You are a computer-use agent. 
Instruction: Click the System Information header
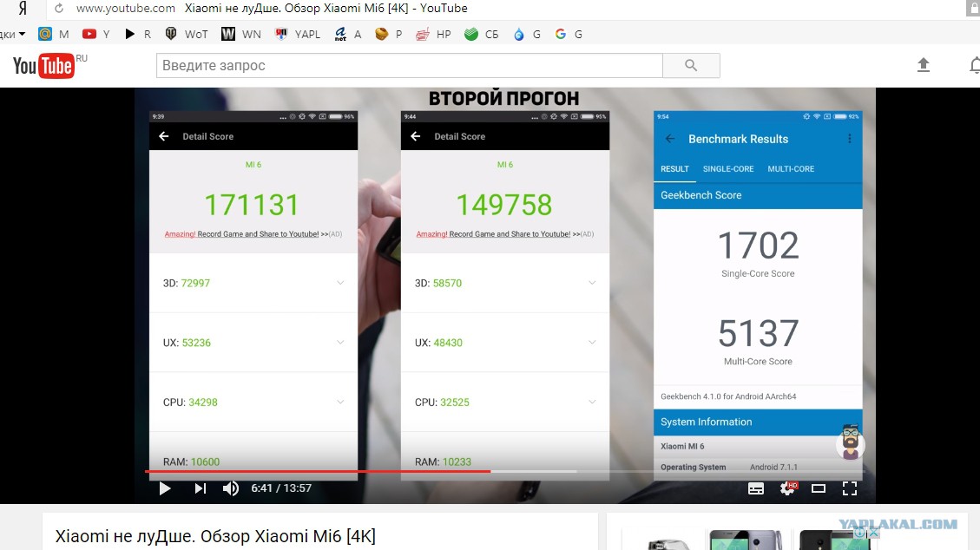click(758, 422)
